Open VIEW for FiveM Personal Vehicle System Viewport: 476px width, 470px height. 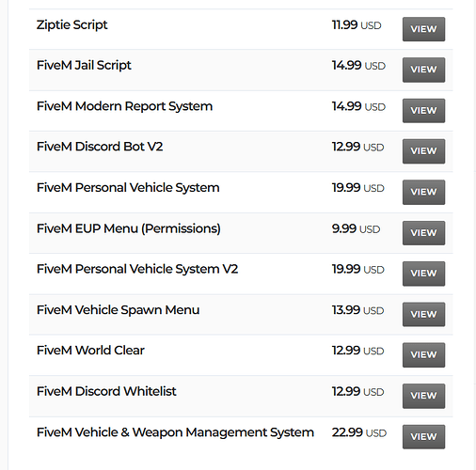423,192
